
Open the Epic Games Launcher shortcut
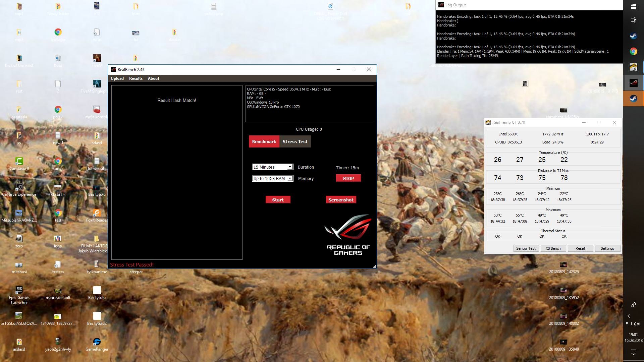tap(19, 290)
